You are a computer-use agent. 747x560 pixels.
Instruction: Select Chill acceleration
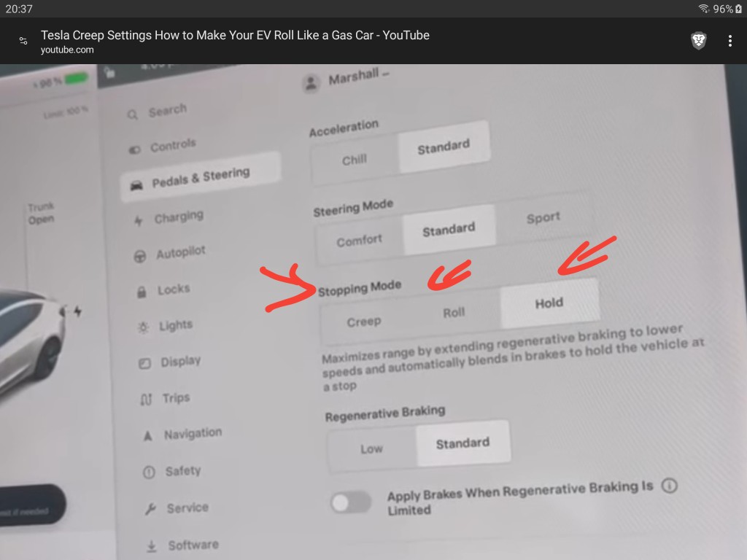pyautogui.click(x=355, y=160)
